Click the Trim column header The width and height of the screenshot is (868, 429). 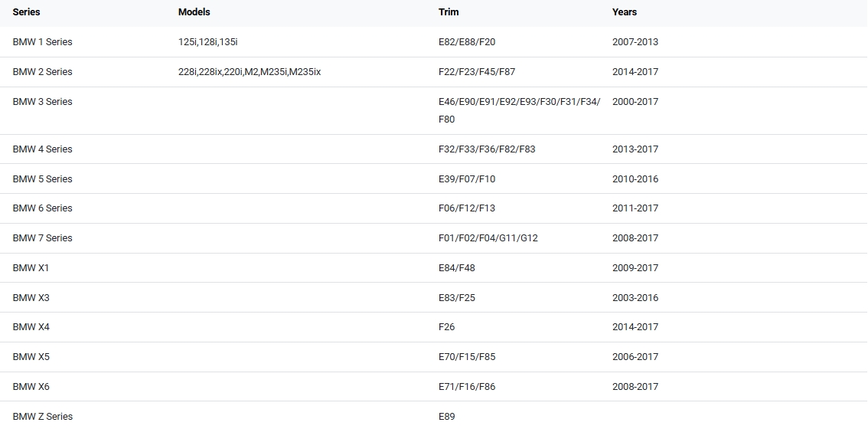coord(449,12)
